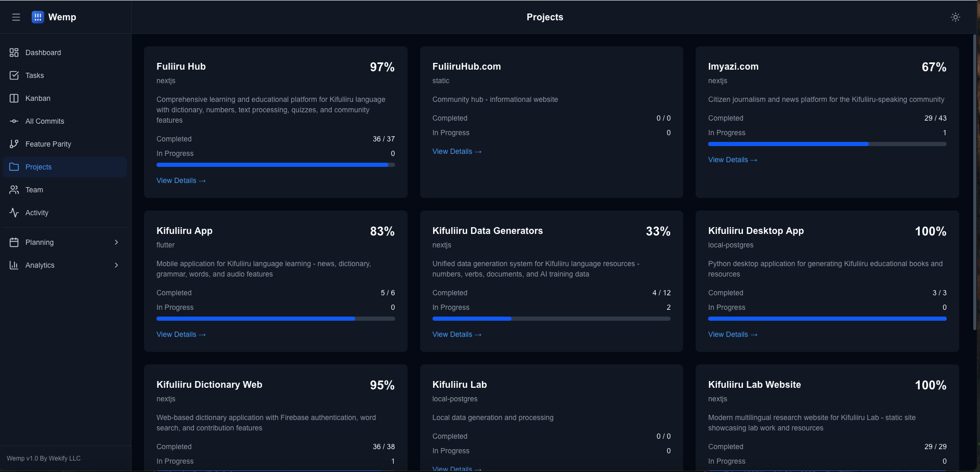Click the Kifuliiru Desktop App title
The height and width of the screenshot is (472, 980).
[756, 231]
